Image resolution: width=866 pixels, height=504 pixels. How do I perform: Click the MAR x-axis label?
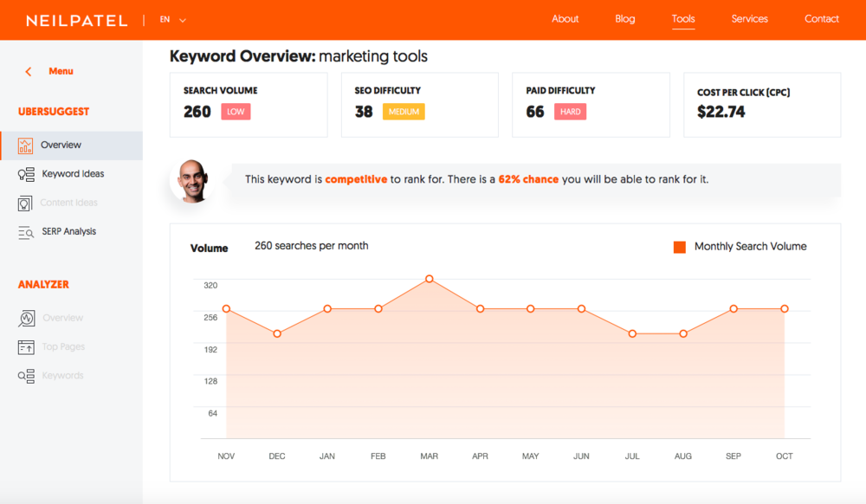430,456
